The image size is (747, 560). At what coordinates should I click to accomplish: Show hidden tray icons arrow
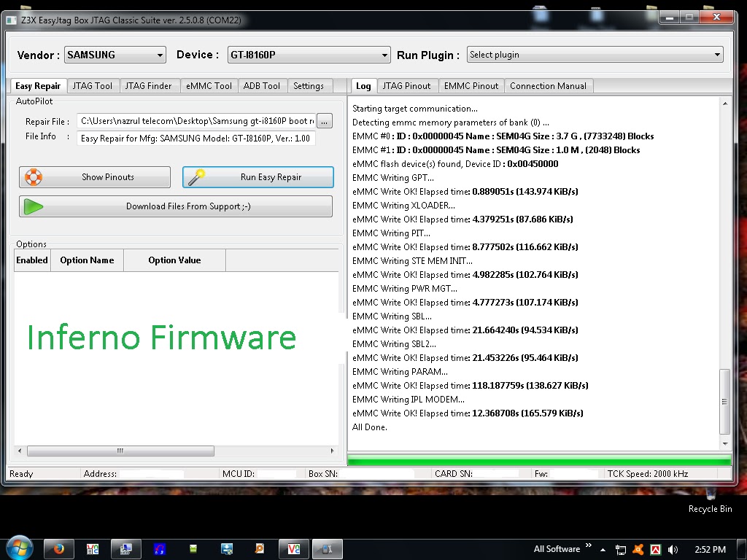tap(603, 550)
